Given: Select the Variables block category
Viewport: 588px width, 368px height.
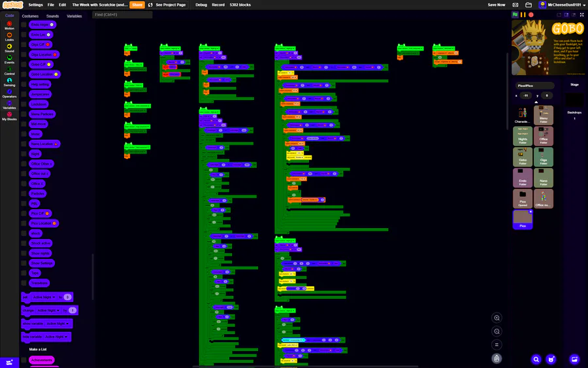Looking at the screenshot, I should pos(9,105).
